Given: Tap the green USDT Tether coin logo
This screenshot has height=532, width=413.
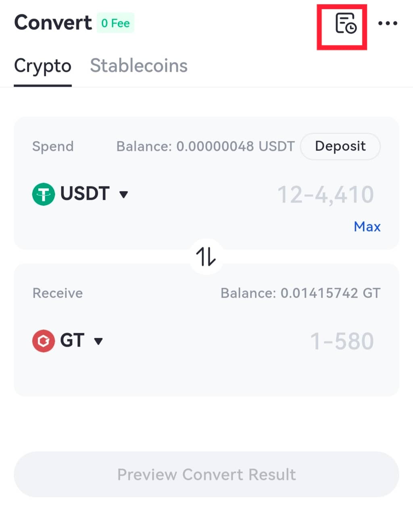Looking at the screenshot, I should pos(44,194).
